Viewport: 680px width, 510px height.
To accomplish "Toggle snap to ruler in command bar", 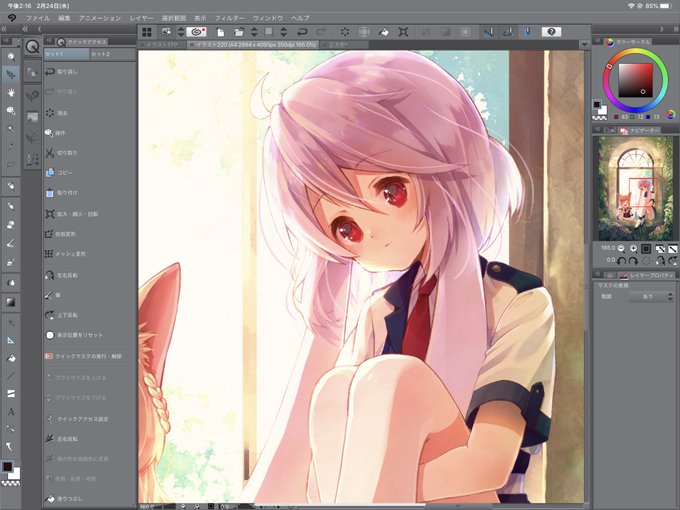I will [488, 32].
